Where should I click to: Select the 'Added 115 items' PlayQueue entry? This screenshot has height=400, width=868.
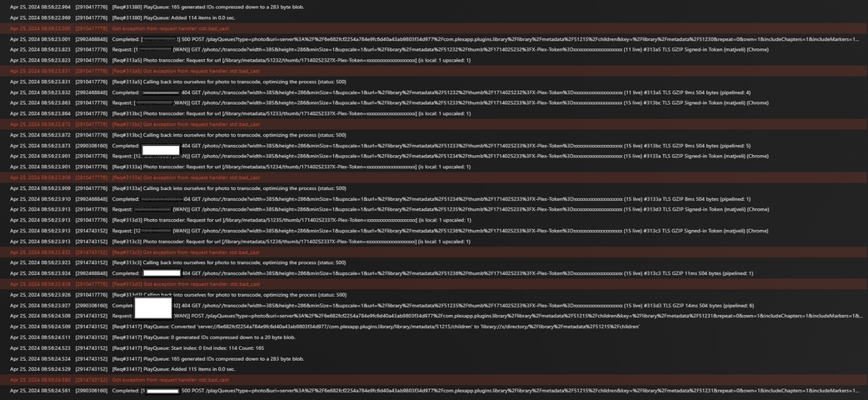pyautogui.click(x=434, y=369)
